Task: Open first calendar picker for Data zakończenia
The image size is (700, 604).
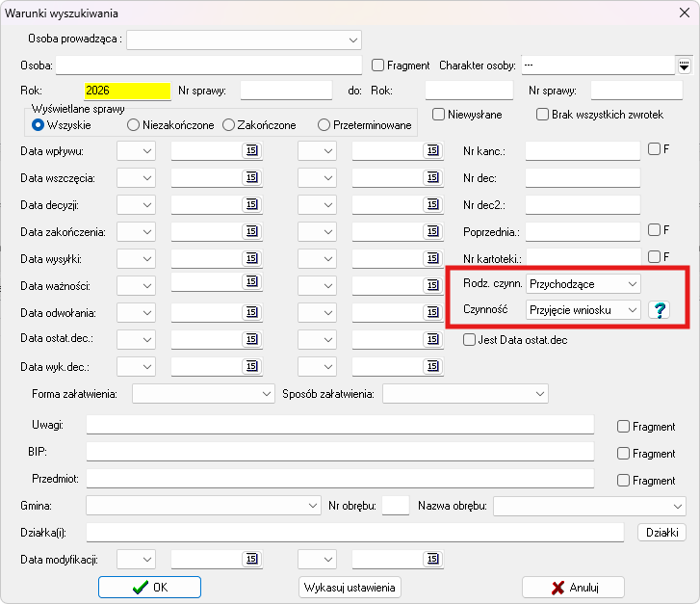Action: click(x=252, y=231)
